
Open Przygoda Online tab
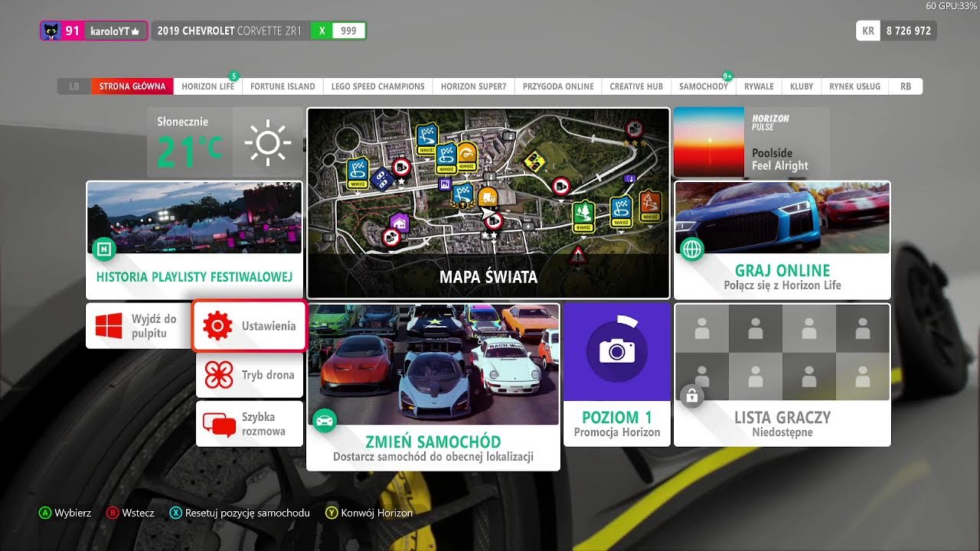pos(558,86)
